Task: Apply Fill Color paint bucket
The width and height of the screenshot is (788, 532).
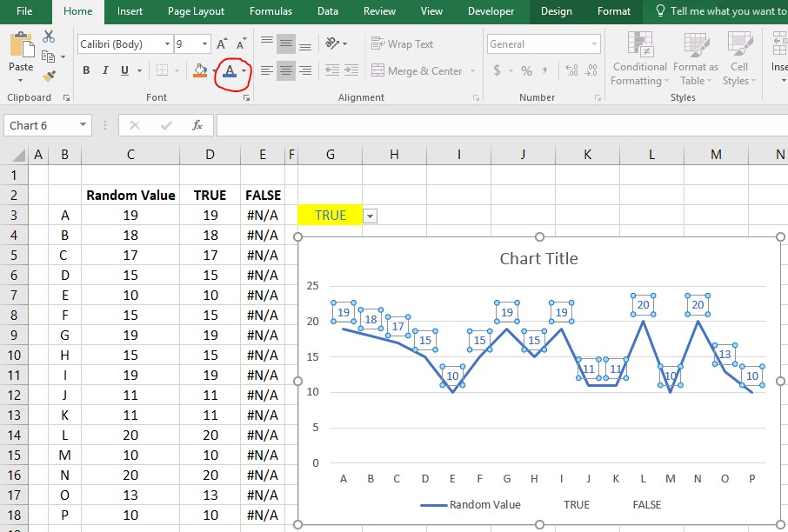Action: 200,70
